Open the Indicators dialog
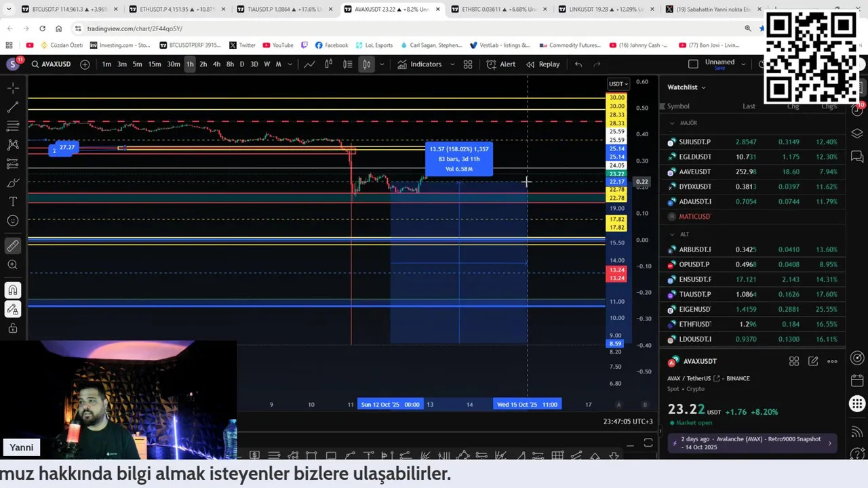868x488 pixels. pos(419,64)
